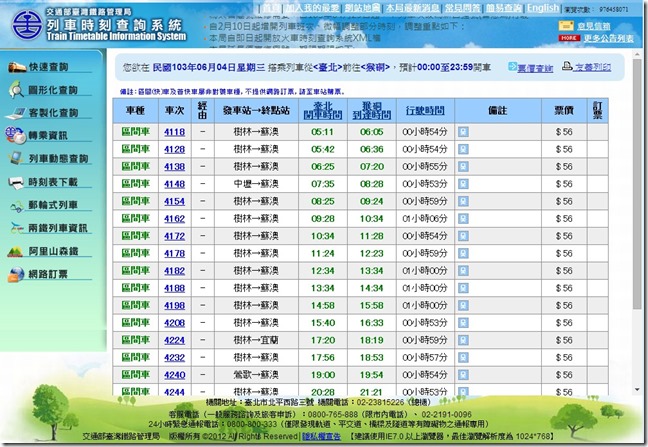Screen dimensions: 648x447
Task: Open the 友善列印 link
Action: tap(592, 67)
